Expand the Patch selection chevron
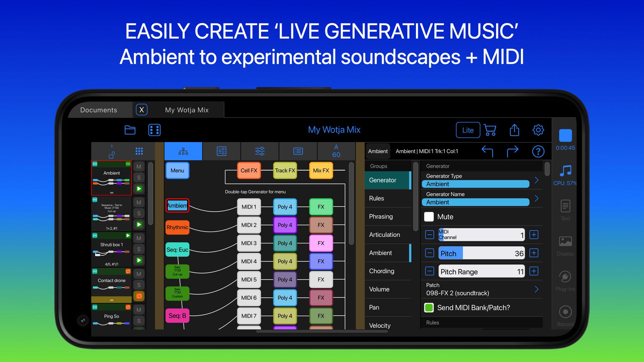Screen dimensions: 644x362 pyautogui.click(x=537, y=289)
